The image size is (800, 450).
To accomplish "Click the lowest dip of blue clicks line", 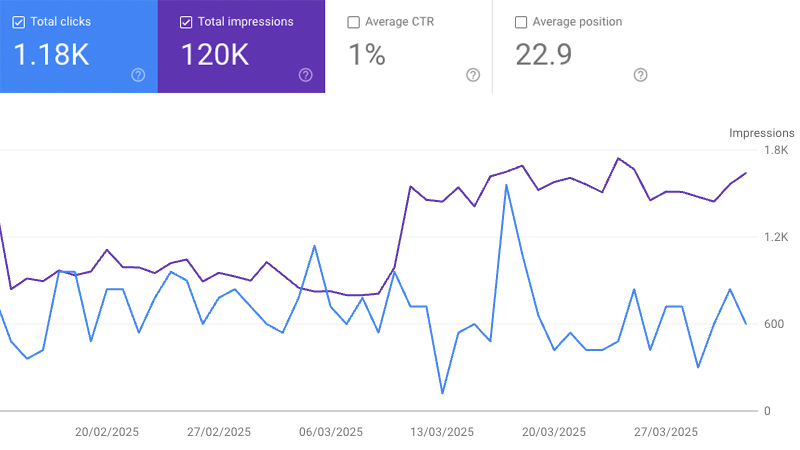I will click(442, 393).
